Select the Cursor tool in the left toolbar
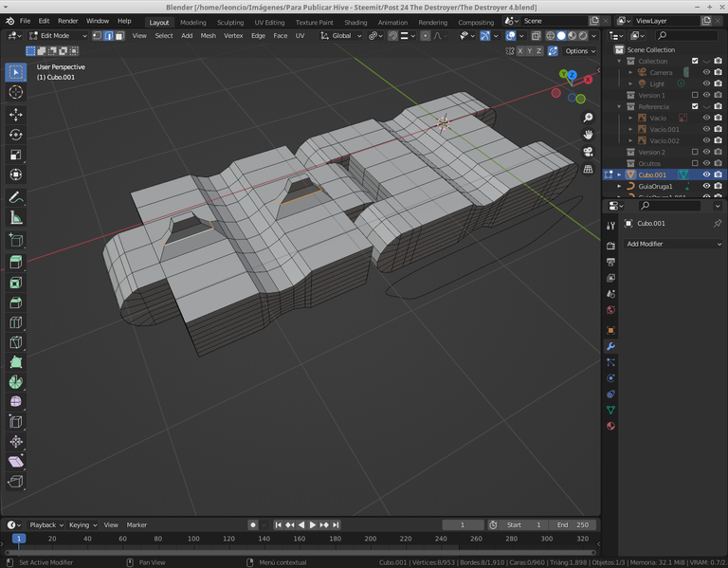Screen dimensions: 728x568 (15, 92)
